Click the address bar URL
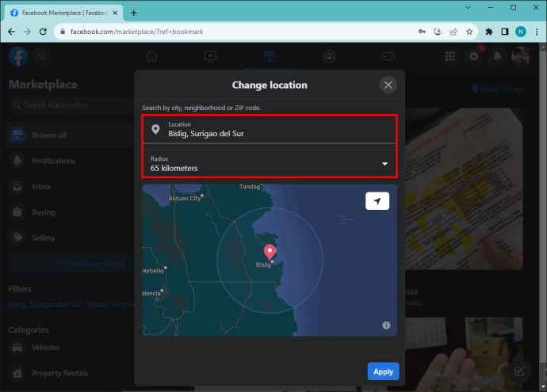The image size is (547, 392). (136, 32)
